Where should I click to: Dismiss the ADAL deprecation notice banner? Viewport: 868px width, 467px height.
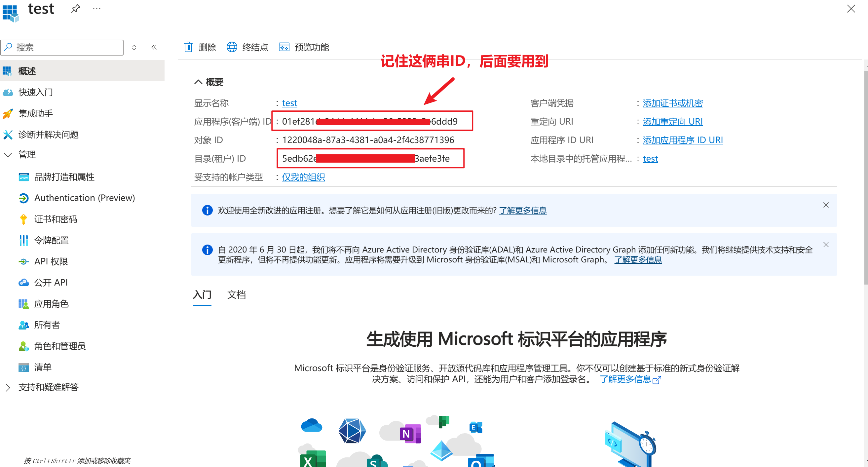pyautogui.click(x=826, y=245)
